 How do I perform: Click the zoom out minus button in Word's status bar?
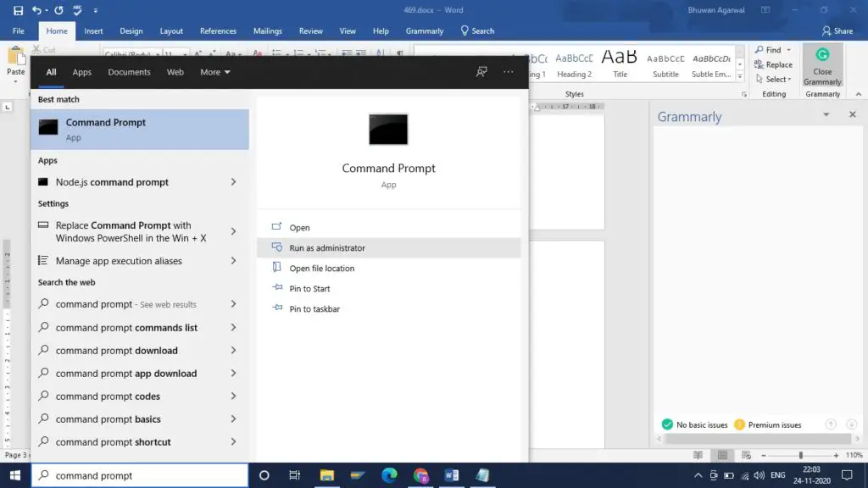(764, 455)
